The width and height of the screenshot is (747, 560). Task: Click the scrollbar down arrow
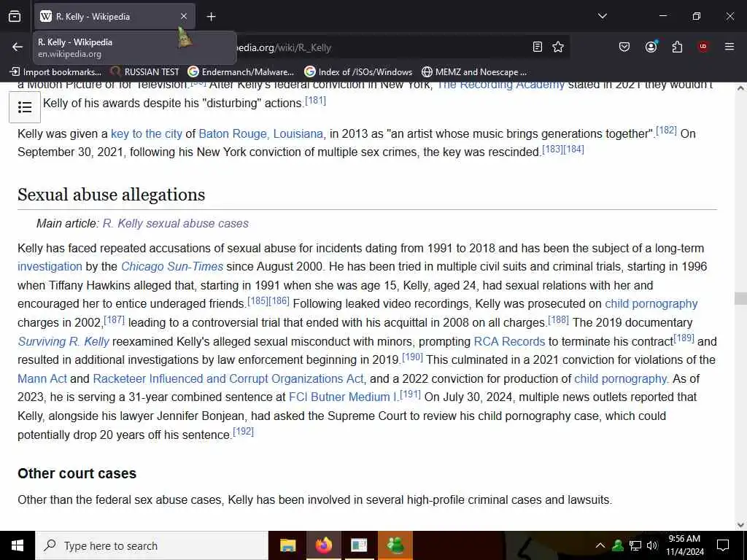point(740,525)
